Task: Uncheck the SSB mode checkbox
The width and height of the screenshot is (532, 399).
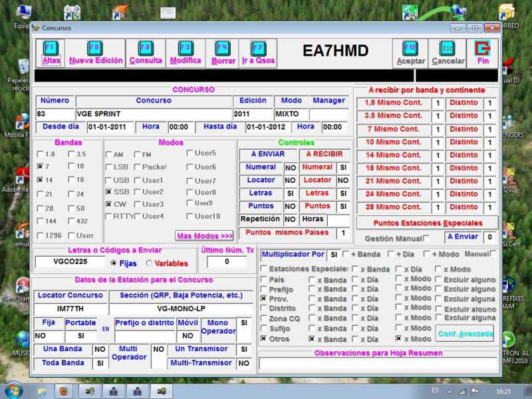Action: coord(109,192)
